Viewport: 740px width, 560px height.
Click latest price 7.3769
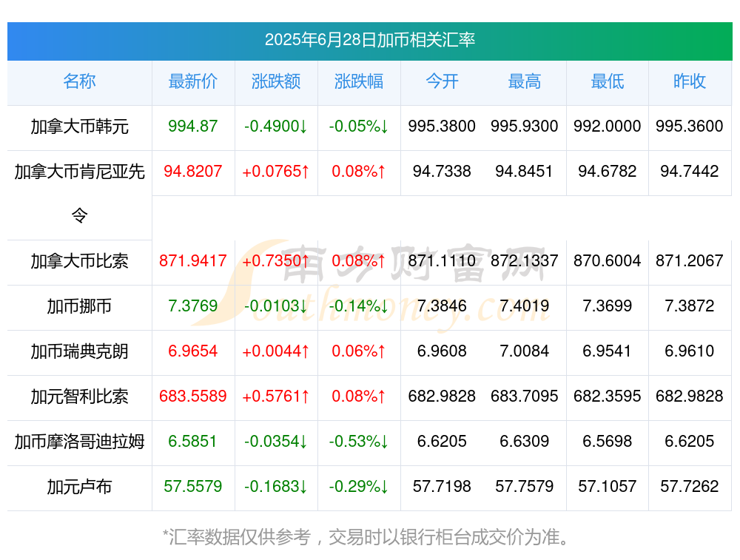click(193, 306)
